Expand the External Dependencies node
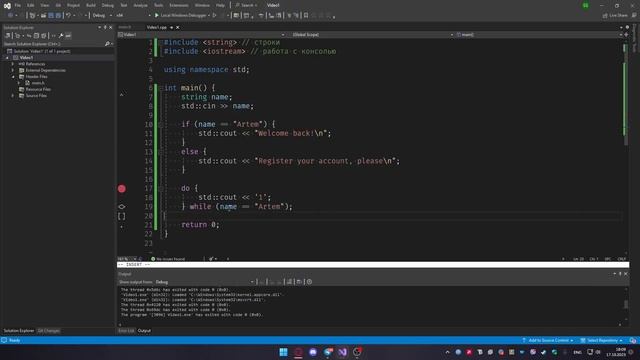The width and height of the screenshot is (640, 360). pyautogui.click(x=13, y=70)
